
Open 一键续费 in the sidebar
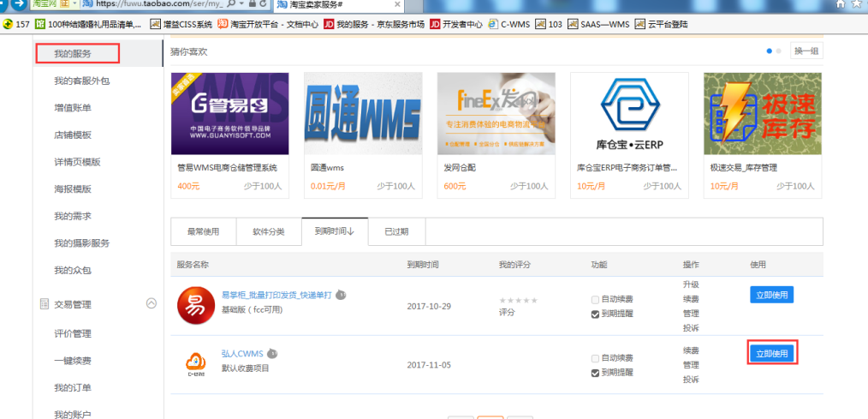pos(73,361)
